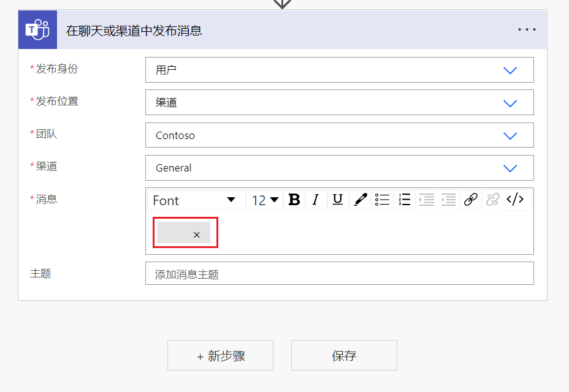This screenshot has height=392, width=569.
Task: Click the card title 在聊天或渠道中发布消息
Action: (x=134, y=31)
